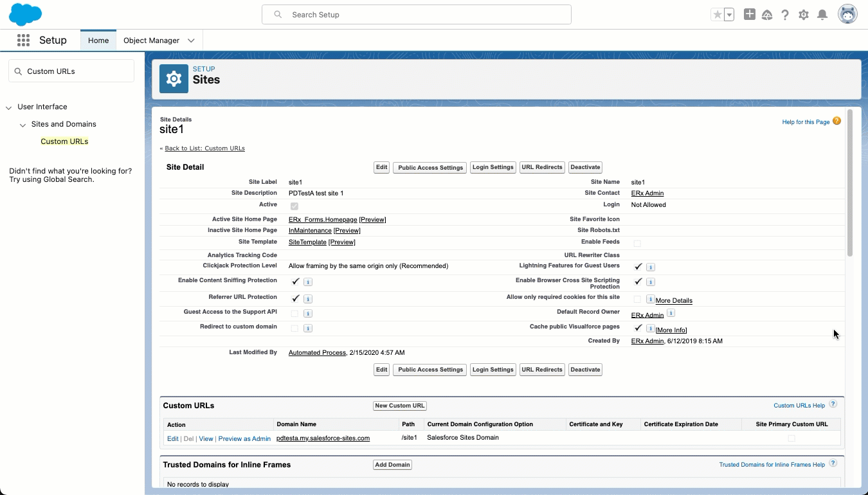The image size is (868, 495).
Task: Collapse the User Interface tree node
Action: [9, 107]
